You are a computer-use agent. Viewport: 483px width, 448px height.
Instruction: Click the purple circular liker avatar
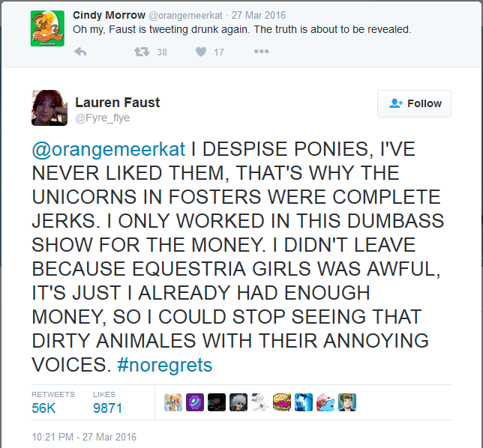coord(195,402)
